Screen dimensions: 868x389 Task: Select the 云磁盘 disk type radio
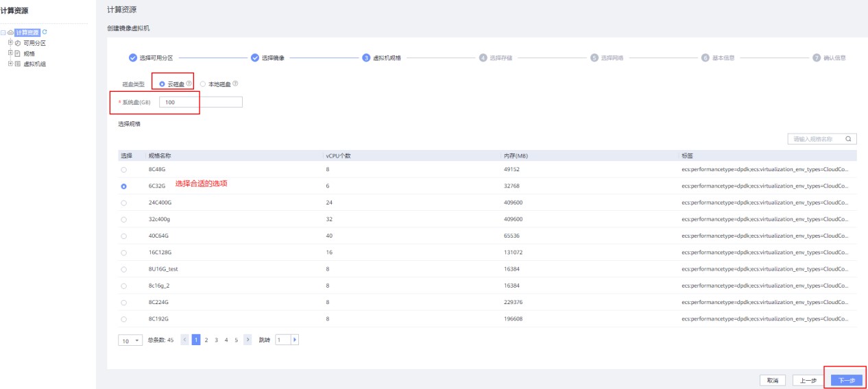coord(162,84)
